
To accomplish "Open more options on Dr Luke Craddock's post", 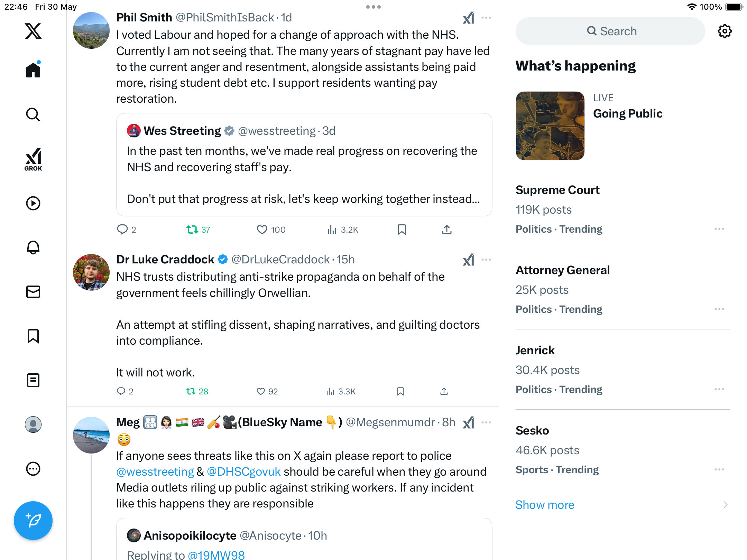I will pos(486,260).
